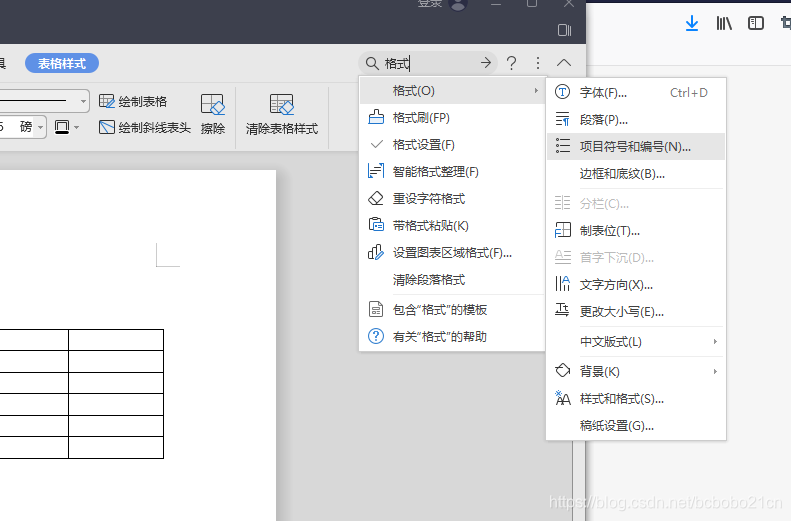The height and width of the screenshot is (521, 791).
Task: Toggle the checked 格式设置(F) item
Action: pyautogui.click(x=452, y=145)
